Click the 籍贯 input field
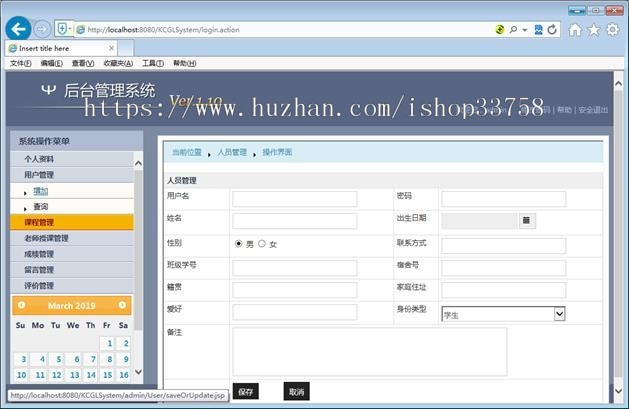Screen dimensions: 629x409 click(x=294, y=290)
